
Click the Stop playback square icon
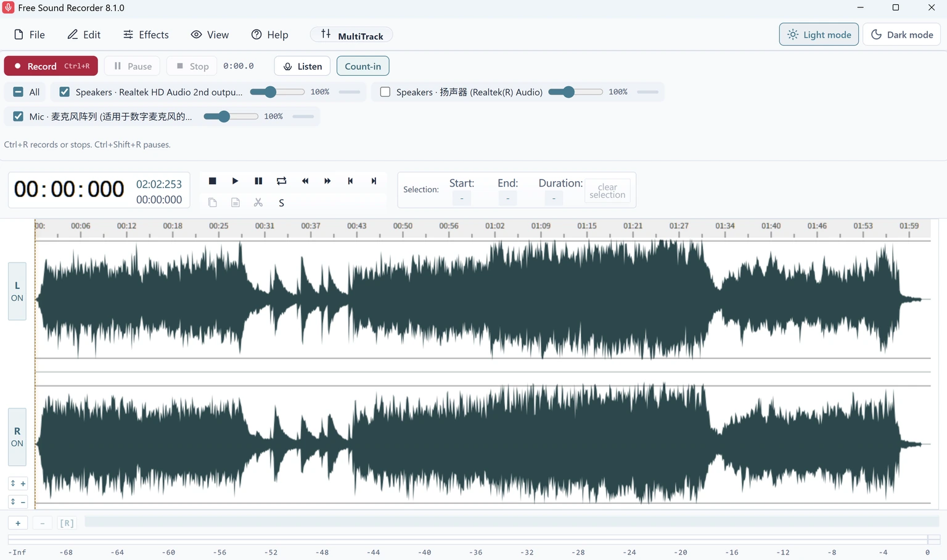212,181
